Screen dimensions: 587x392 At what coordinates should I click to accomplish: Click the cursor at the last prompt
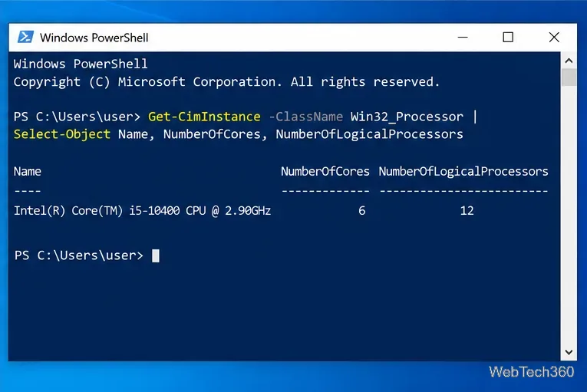click(x=156, y=255)
